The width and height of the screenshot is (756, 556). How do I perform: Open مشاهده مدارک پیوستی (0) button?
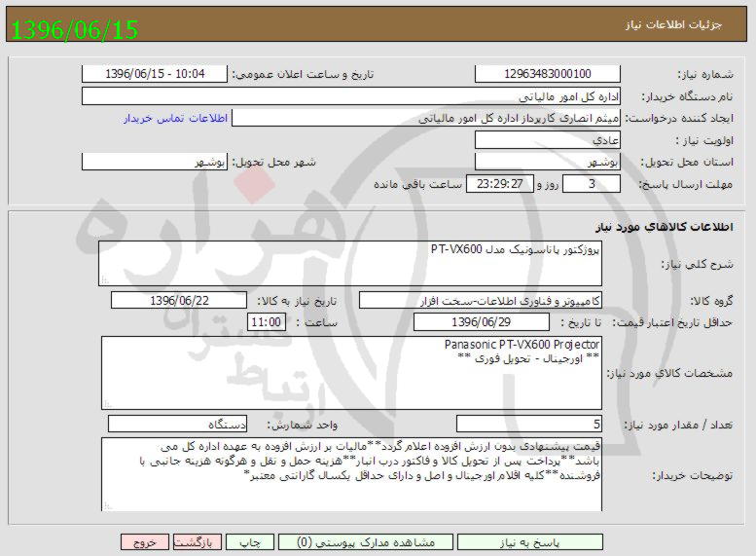(366, 542)
